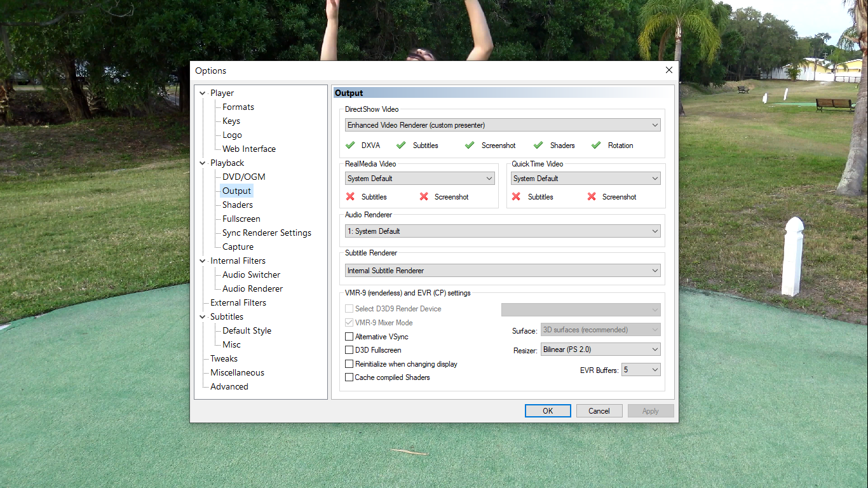
Task: Click the Surface dropdown
Action: click(600, 330)
